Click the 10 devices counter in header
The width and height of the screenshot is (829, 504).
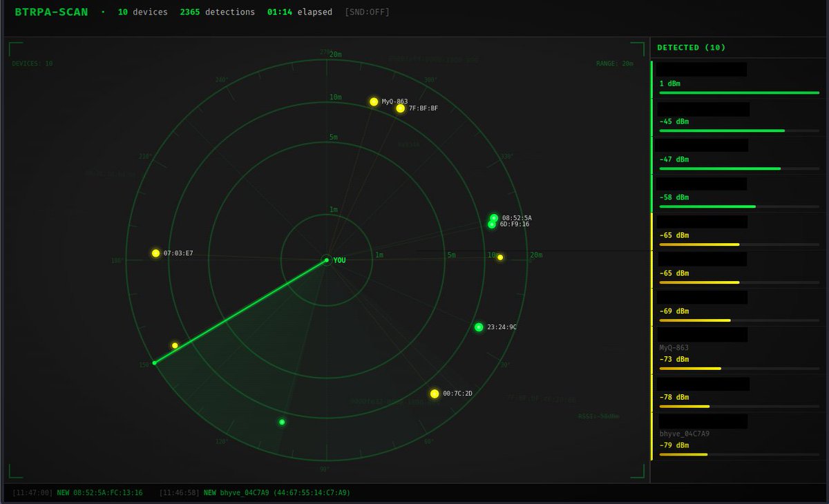142,12
